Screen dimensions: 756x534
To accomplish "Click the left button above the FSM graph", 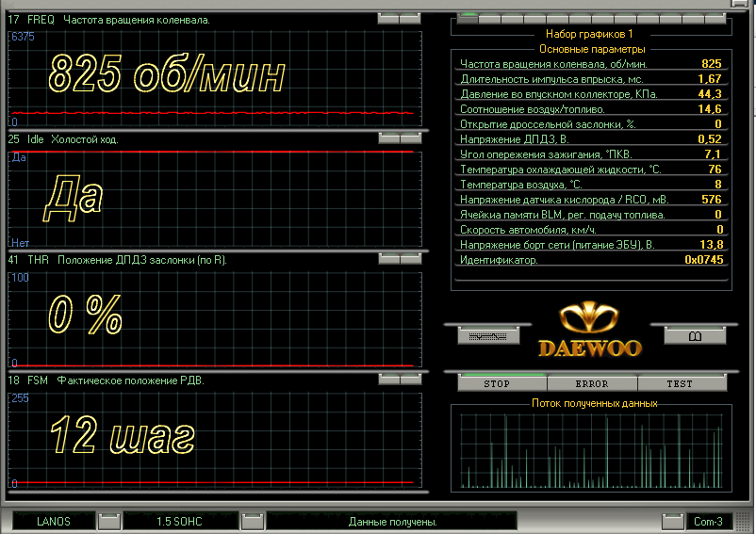I will pyautogui.click(x=387, y=380).
